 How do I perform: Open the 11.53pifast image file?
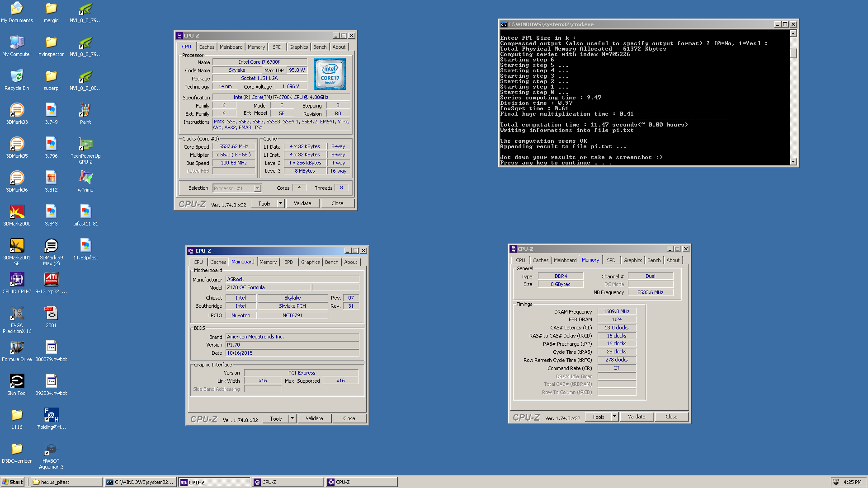[x=85, y=249]
